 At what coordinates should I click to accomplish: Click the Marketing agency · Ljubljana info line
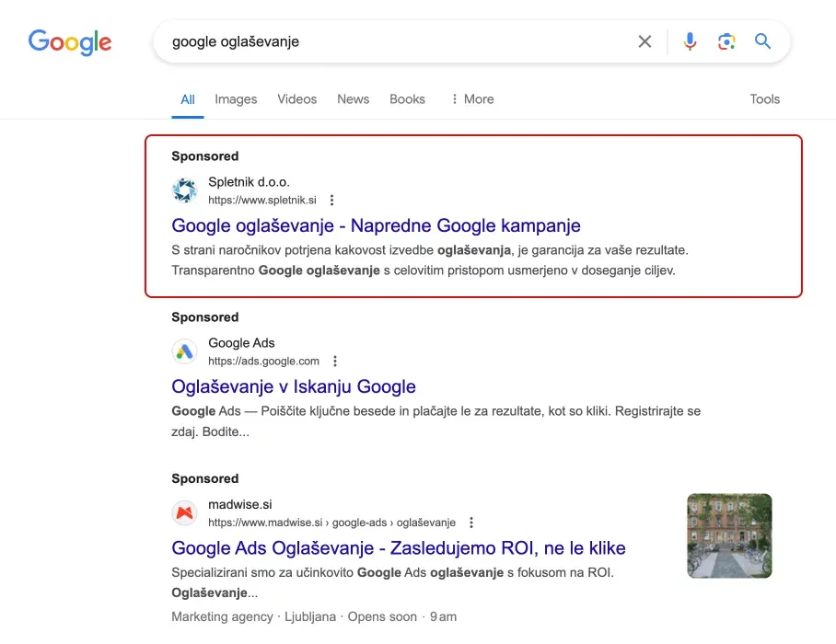(314, 616)
